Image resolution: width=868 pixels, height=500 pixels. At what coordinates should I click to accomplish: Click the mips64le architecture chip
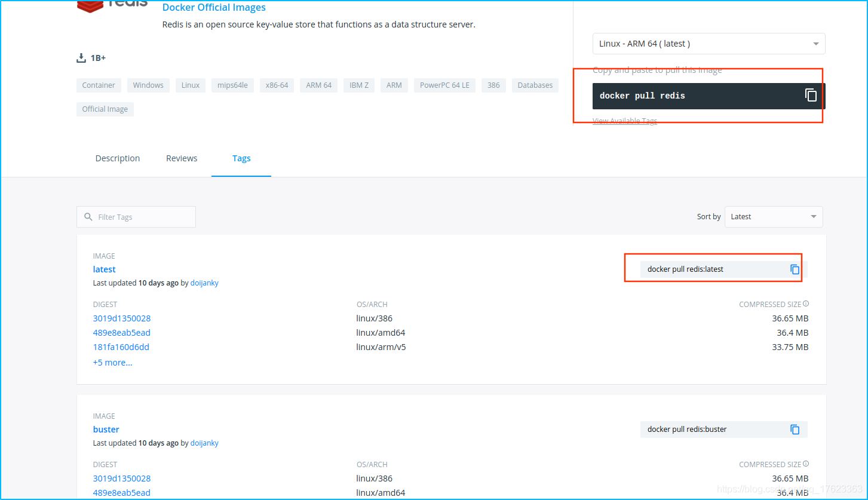[x=232, y=85]
